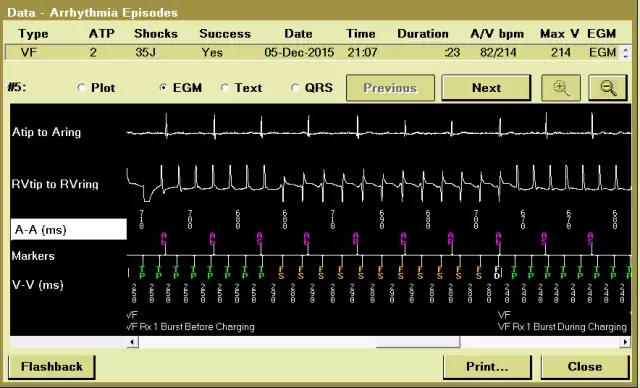Click the EGM scrollbar right arrow
The image size is (640, 388).
[x=624, y=341]
